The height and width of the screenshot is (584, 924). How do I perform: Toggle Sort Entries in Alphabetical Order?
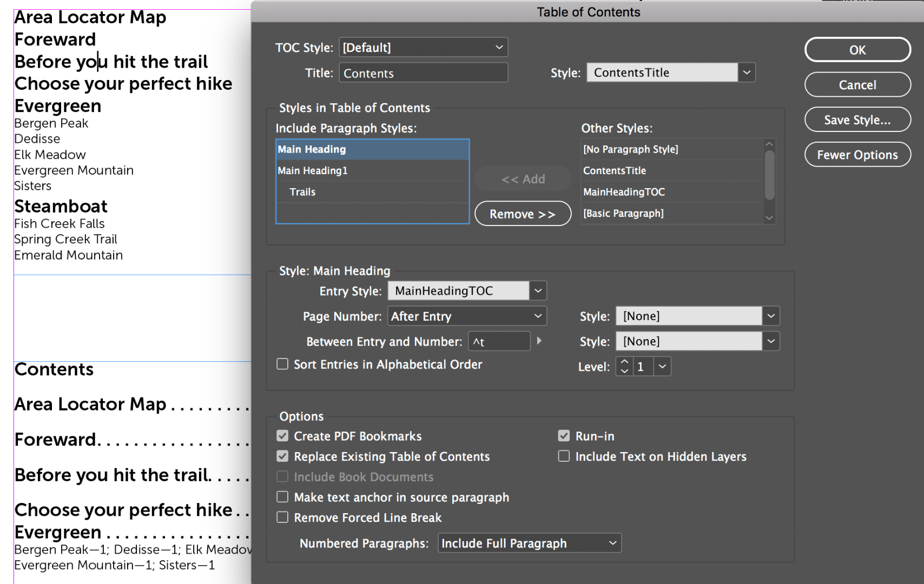point(282,364)
